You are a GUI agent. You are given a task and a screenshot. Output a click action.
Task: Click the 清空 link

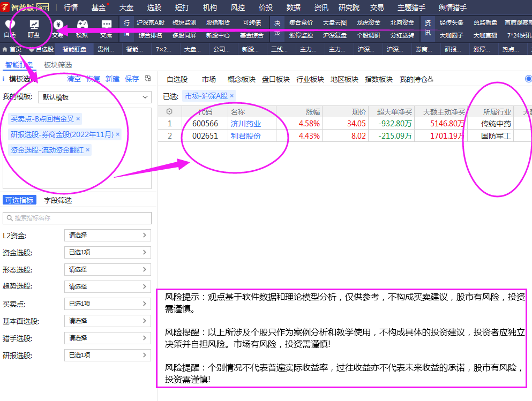pos(73,79)
